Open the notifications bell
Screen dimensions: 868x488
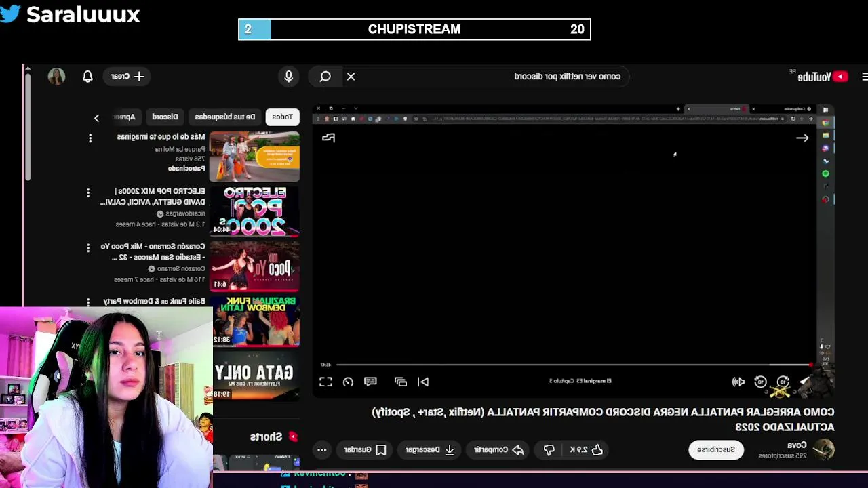[87, 77]
